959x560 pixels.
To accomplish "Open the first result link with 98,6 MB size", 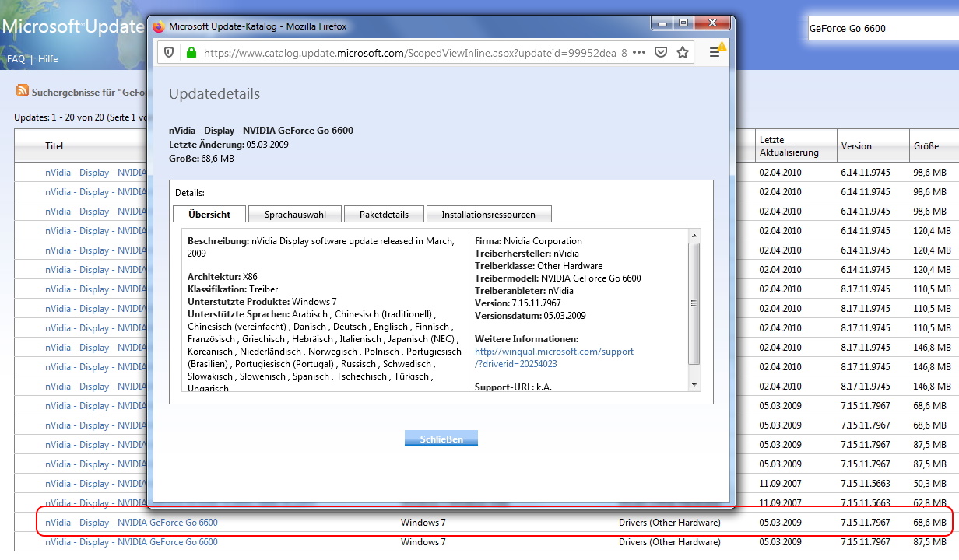I will click(x=96, y=173).
